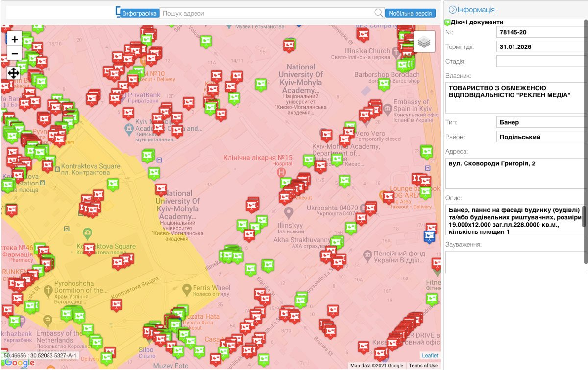Zoom in on the map
The image size is (588, 370).
(14, 40)
